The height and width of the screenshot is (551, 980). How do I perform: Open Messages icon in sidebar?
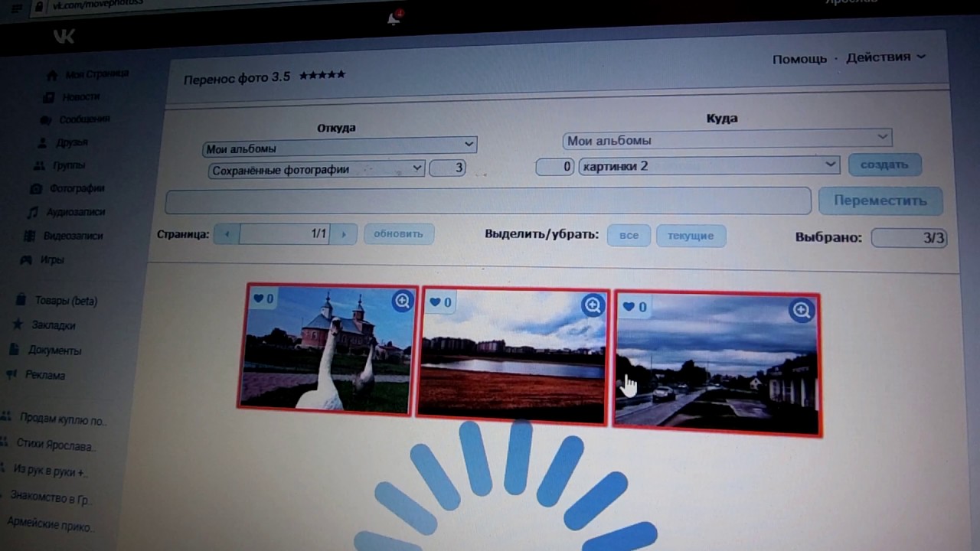pos(45,120)
